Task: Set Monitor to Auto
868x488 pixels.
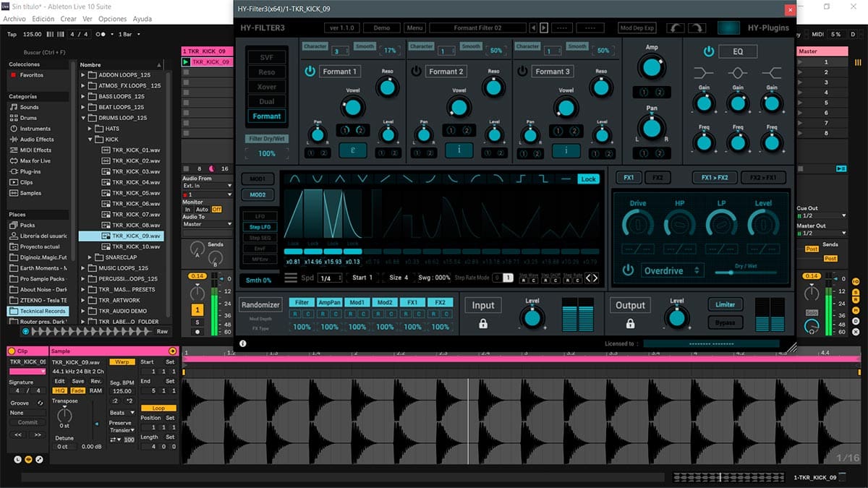Action: click(202, 210)
